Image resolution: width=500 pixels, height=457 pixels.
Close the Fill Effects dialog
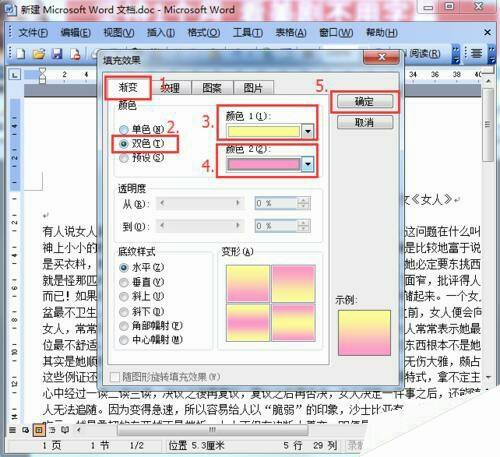point(381,57)
